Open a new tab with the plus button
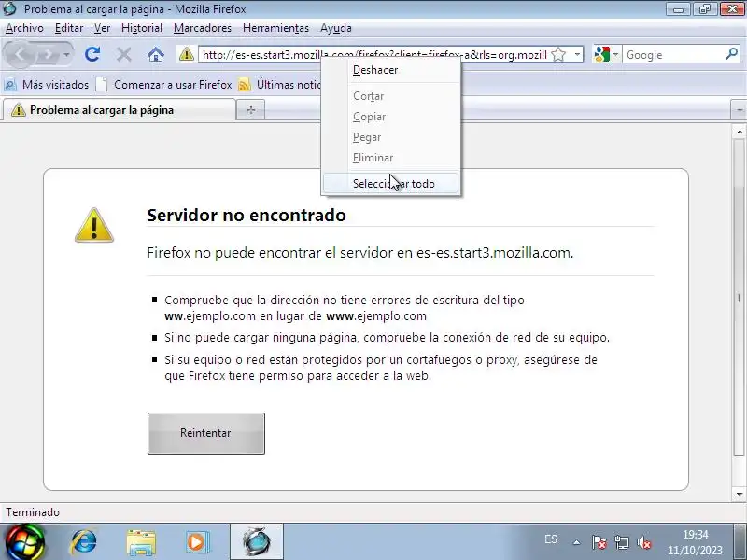Screen dimensions: 747x560 (250, 110)
